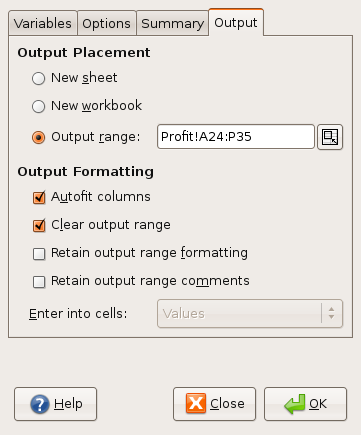Image resolution: width=361 pixels, height=435 pixels.
Task: Click the range selector icon beside Output range
Action: pyautogui.click(x=330, y=137)
